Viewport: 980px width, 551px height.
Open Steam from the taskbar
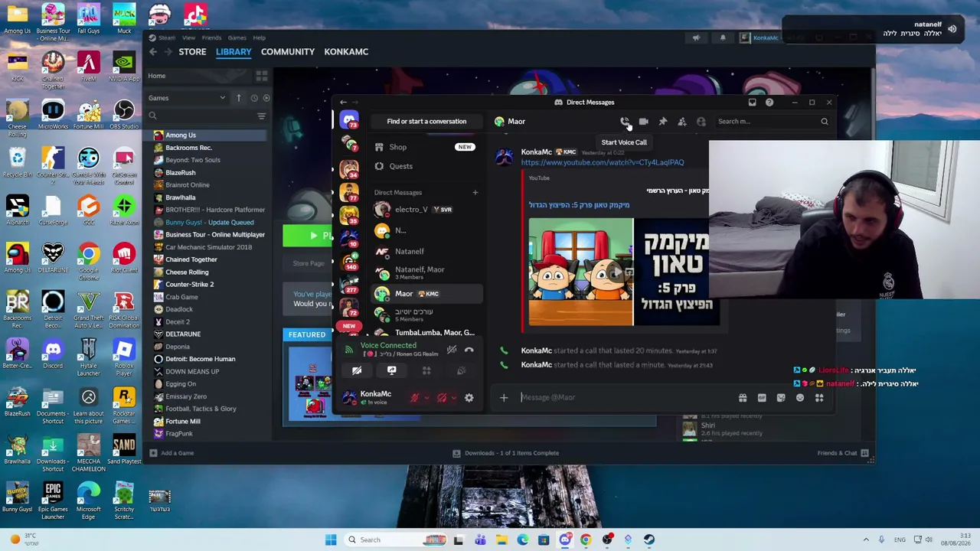649,540
